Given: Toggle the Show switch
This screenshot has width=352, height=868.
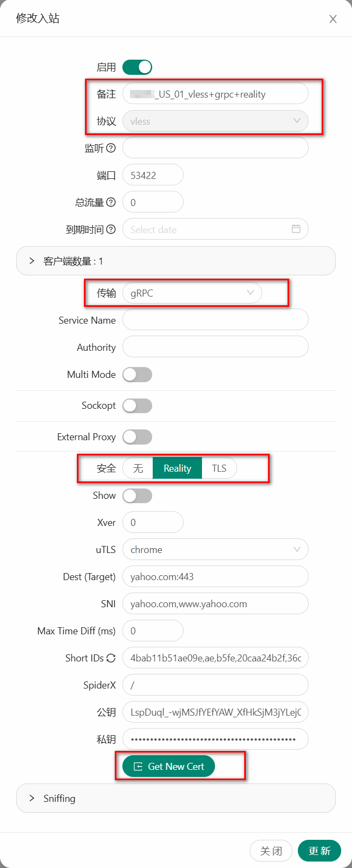Looking at the screenshot, I should 137,496.
